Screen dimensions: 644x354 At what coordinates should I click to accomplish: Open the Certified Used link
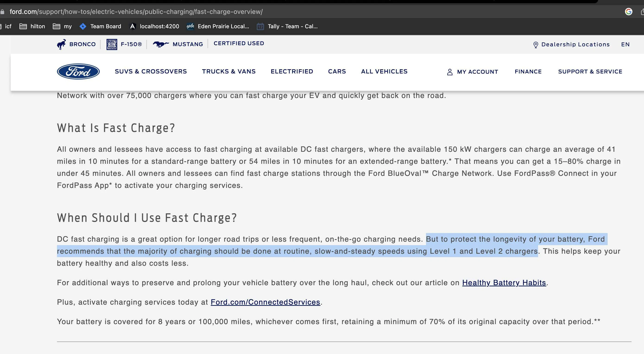pos(239,44)
